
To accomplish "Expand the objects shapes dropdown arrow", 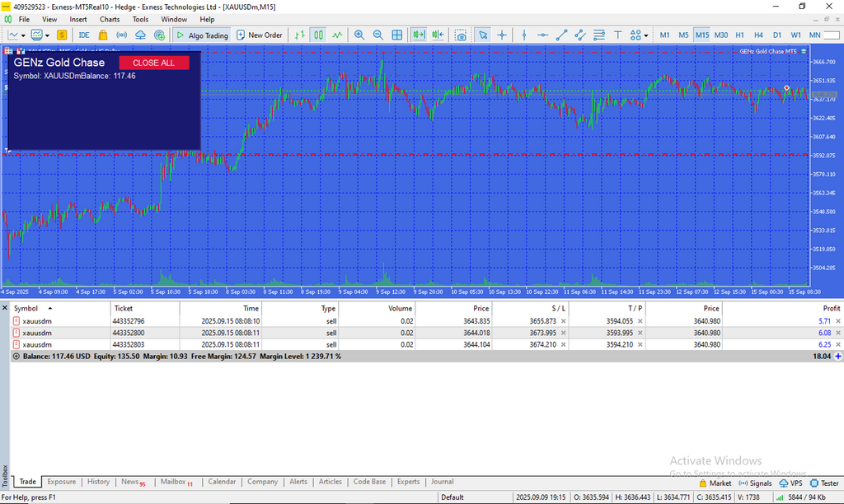I will [x=645, y=35].
